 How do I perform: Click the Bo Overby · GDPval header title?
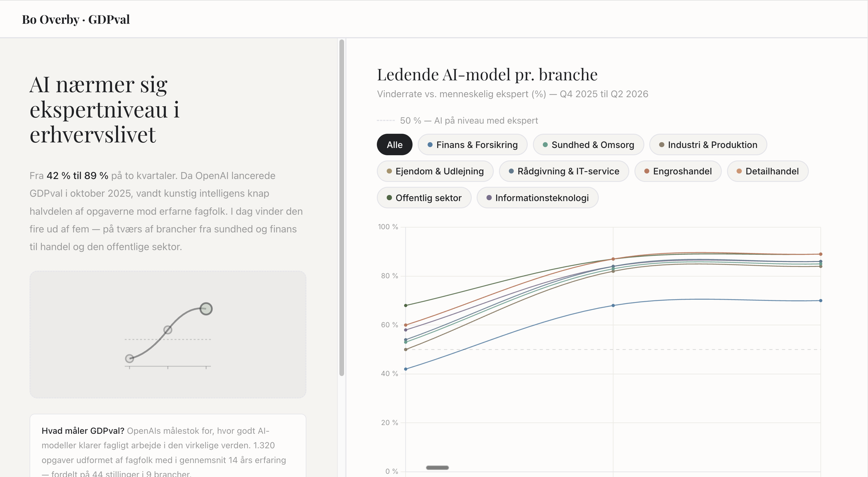coord(76,19)
